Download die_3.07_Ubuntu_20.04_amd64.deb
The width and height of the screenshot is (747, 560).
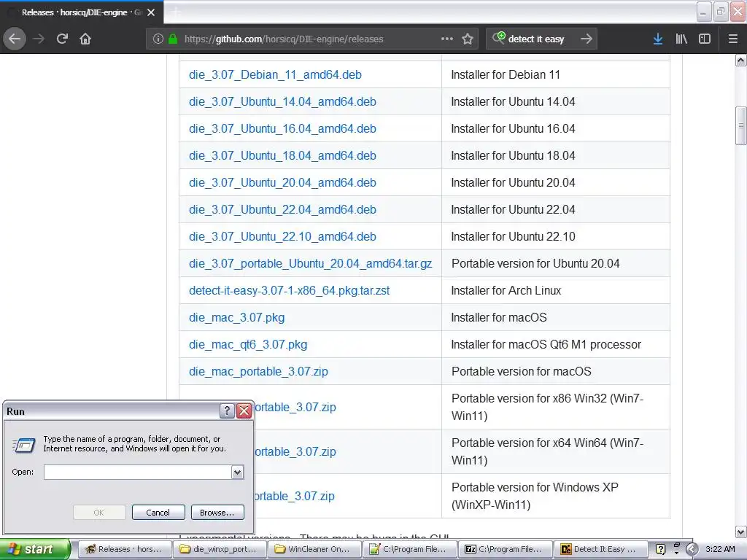[x=282, y=182]
